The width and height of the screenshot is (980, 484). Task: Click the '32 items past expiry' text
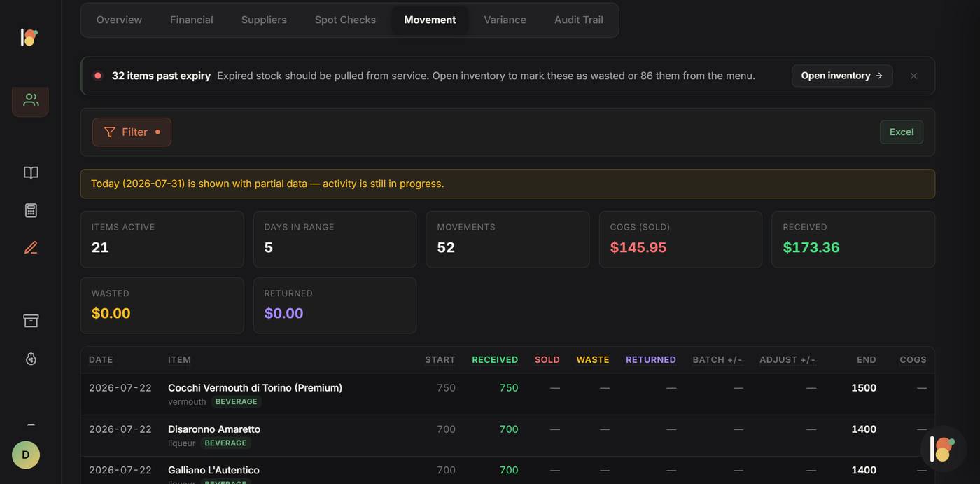[x=161, y=76]
